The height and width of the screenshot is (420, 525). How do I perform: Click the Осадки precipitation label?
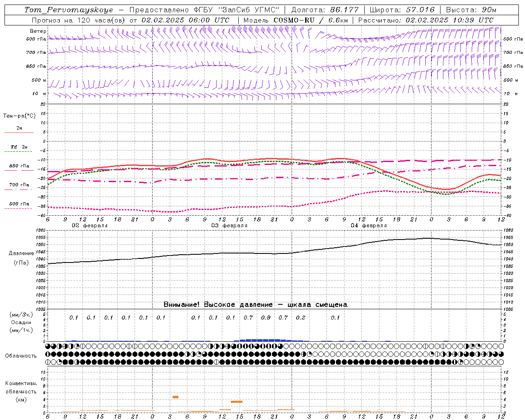(21, 322)
